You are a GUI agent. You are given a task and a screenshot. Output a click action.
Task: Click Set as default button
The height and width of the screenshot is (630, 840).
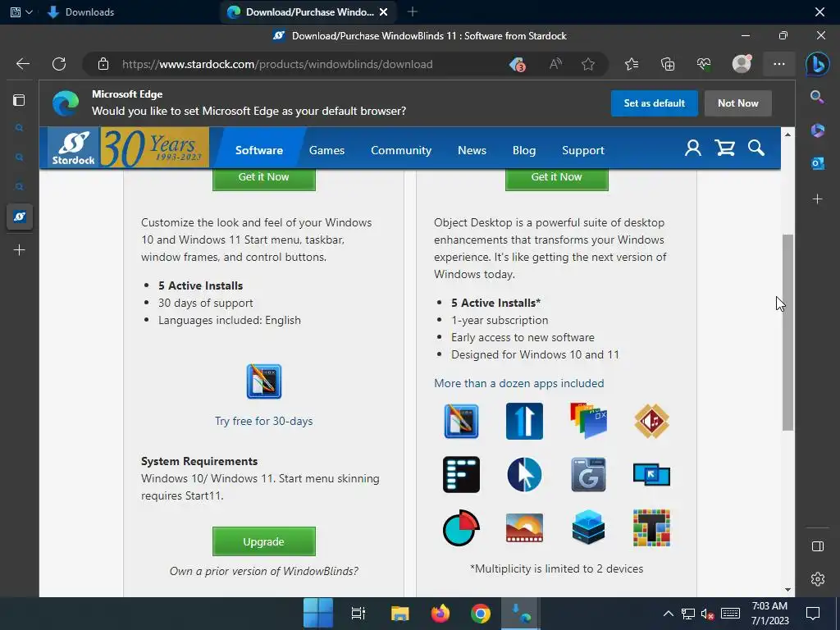point(654,103)
